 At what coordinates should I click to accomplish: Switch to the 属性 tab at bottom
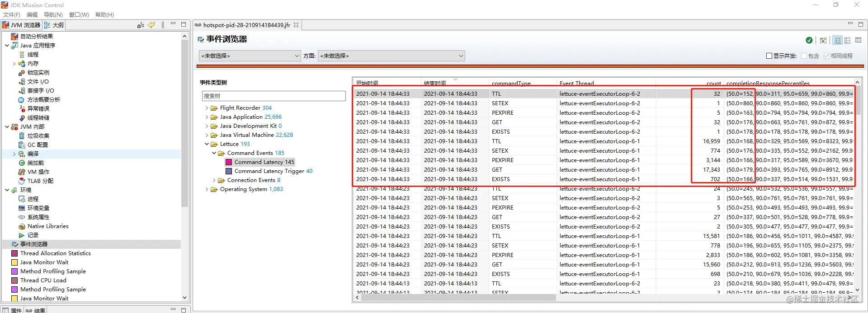pos(12,310)
